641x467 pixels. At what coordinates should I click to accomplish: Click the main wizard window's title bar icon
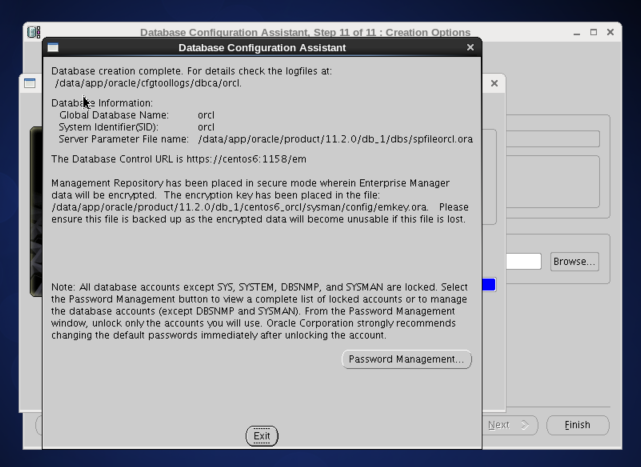33,33
